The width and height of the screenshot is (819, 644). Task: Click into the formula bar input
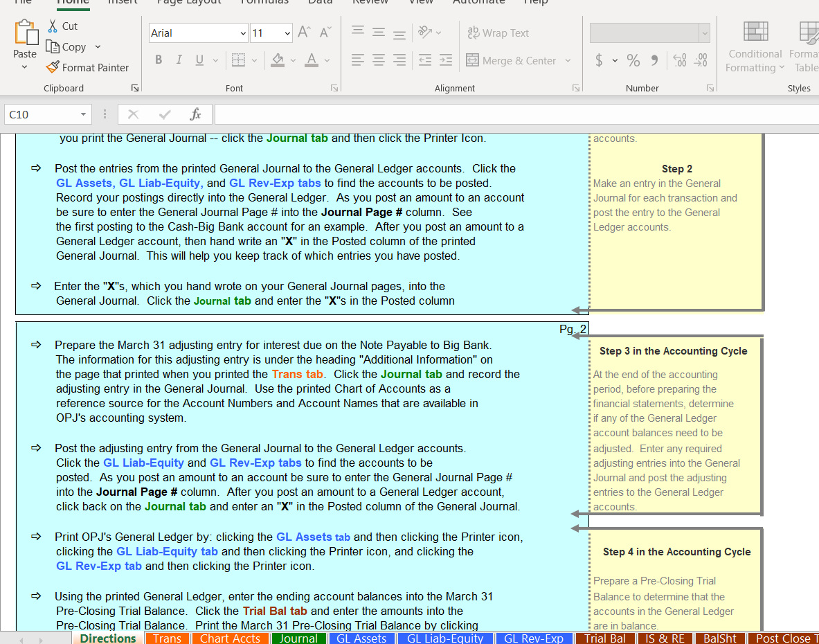point(516,114)
